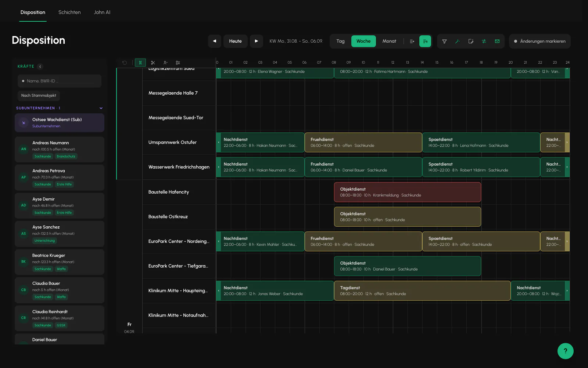Screen dimensions: 588x368
Task: Click the magic wand auto-planning icon
Action: 458,41
